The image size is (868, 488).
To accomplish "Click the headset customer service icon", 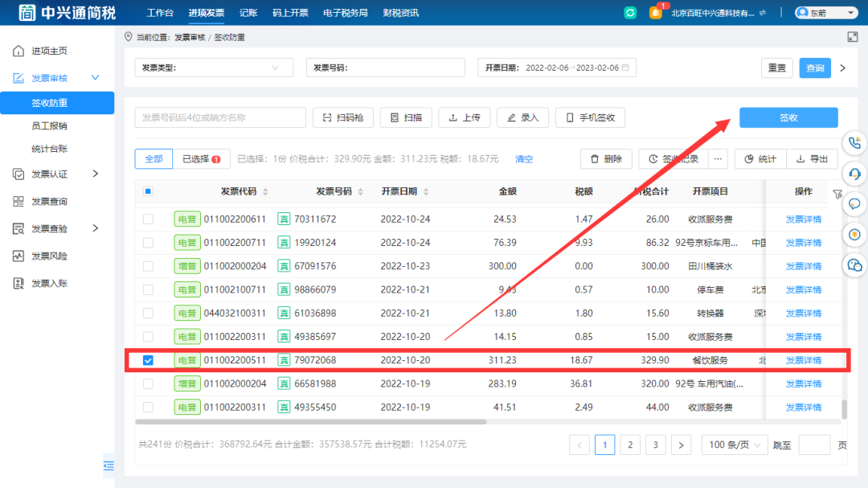I will (x=854, y=174).
